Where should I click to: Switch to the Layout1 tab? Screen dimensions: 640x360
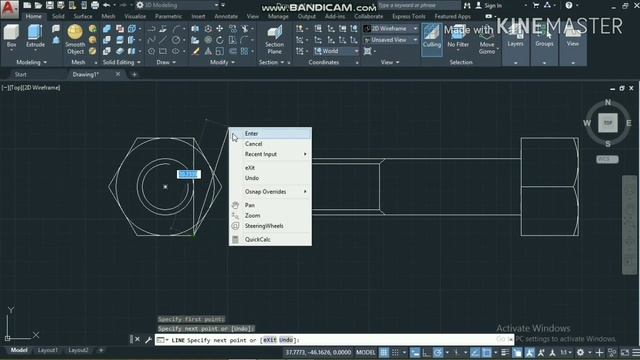47,350
